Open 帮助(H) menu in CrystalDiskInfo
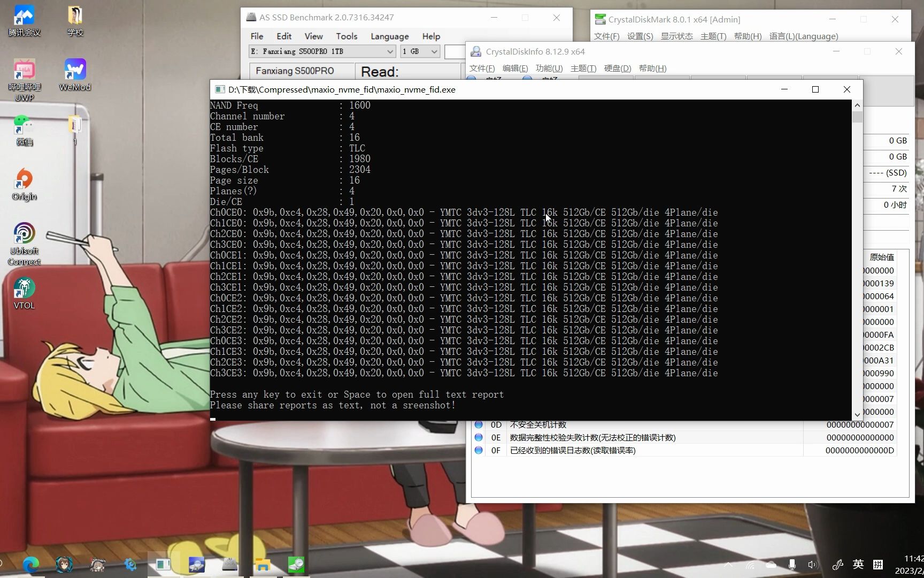Viewport: 924px width, 578px height. tap(652, 69)
